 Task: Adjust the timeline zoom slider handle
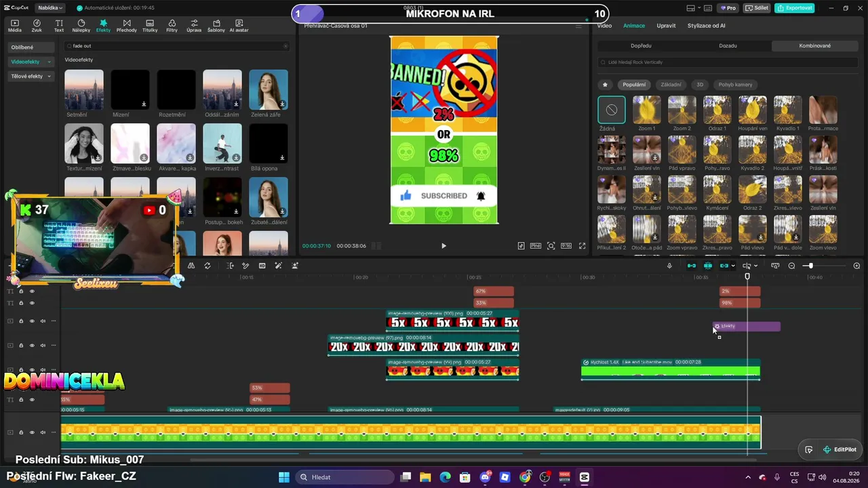tap(810, 266)
